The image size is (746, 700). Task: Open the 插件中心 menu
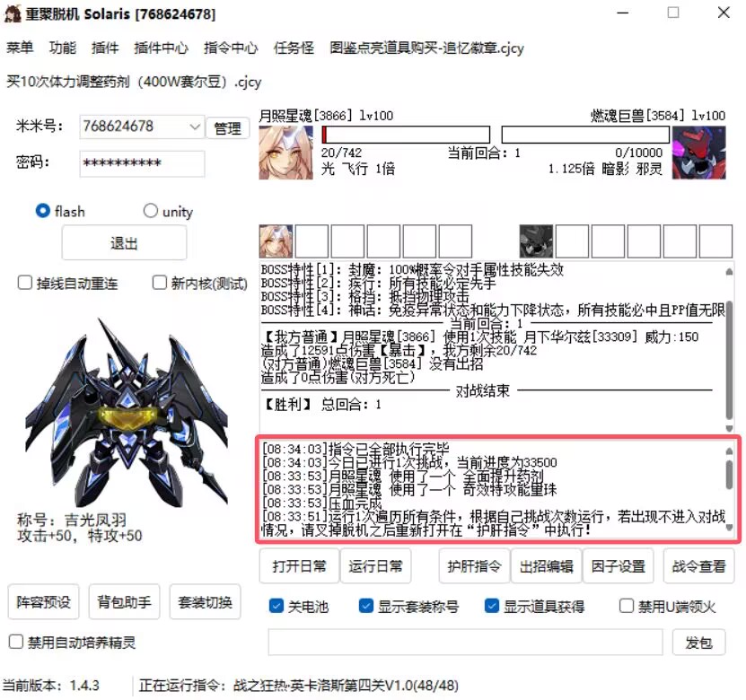pos(161,48)
